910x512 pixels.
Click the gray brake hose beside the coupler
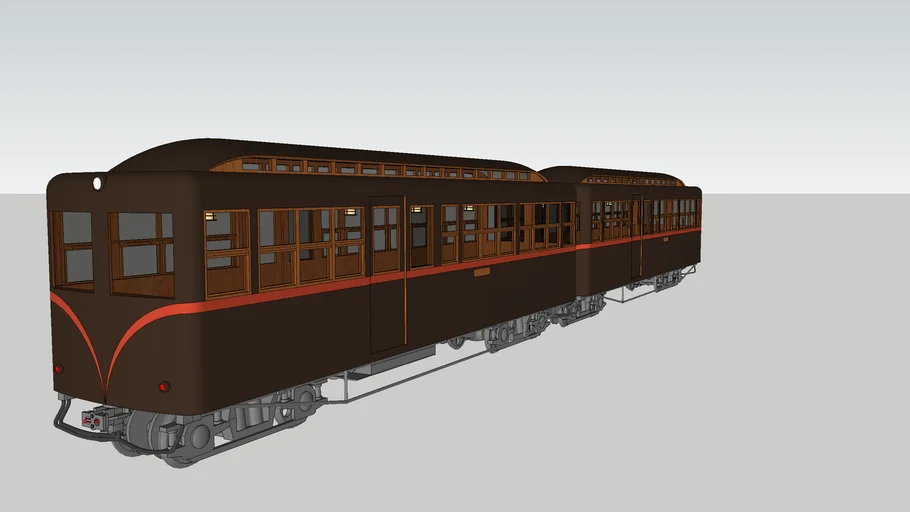(61, 417)
